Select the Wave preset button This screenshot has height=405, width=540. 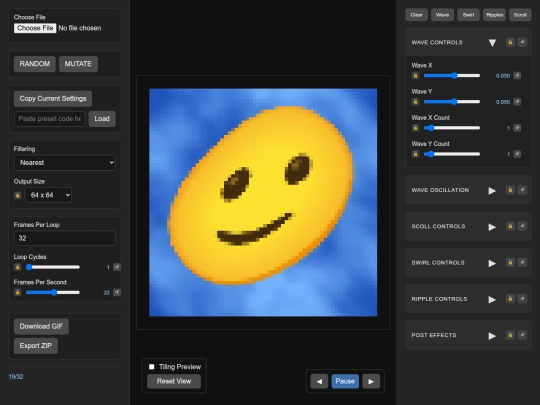[442, 15]
